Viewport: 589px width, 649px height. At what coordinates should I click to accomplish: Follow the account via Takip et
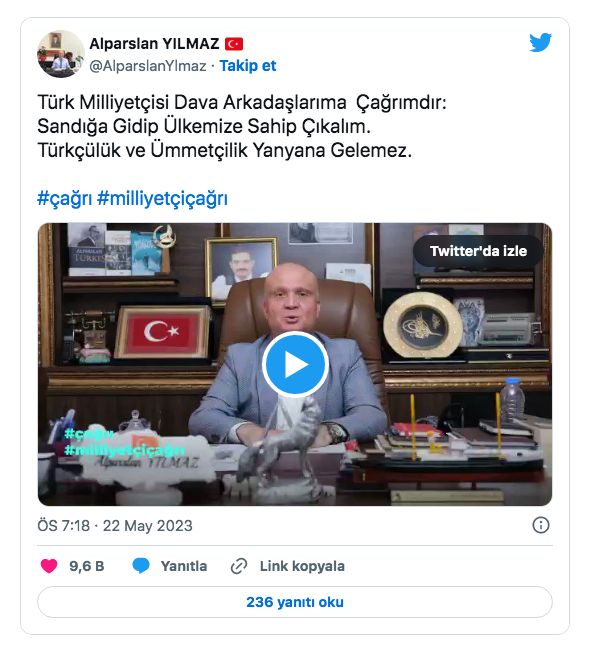tap(248, 66)
